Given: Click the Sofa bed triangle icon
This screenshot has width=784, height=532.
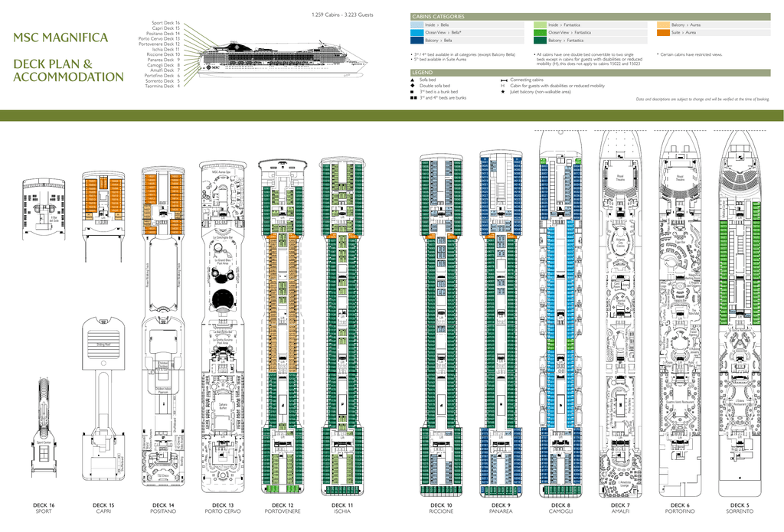Looking at the screenshot, I should tap(413, 80).
